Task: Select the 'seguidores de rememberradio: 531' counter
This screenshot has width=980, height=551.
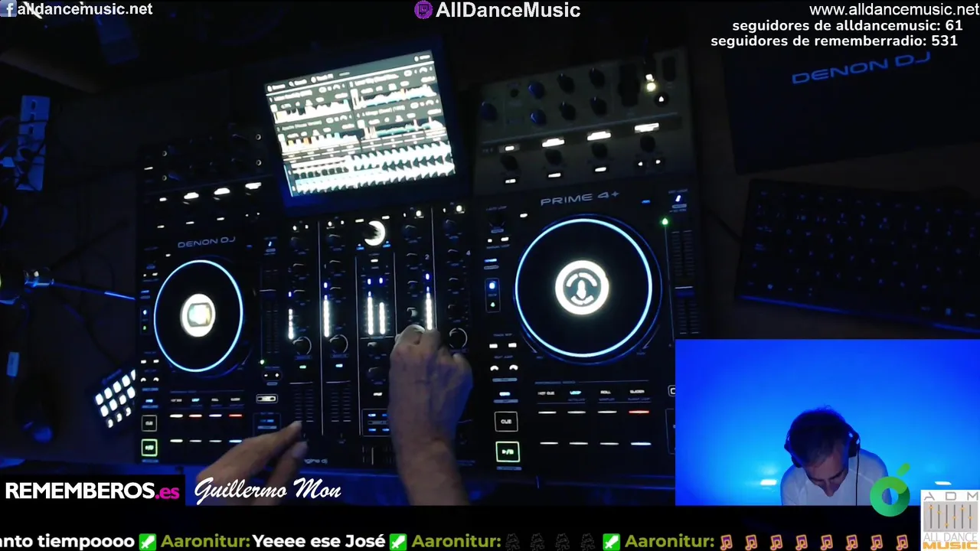Action: click(x=834, y=41)
